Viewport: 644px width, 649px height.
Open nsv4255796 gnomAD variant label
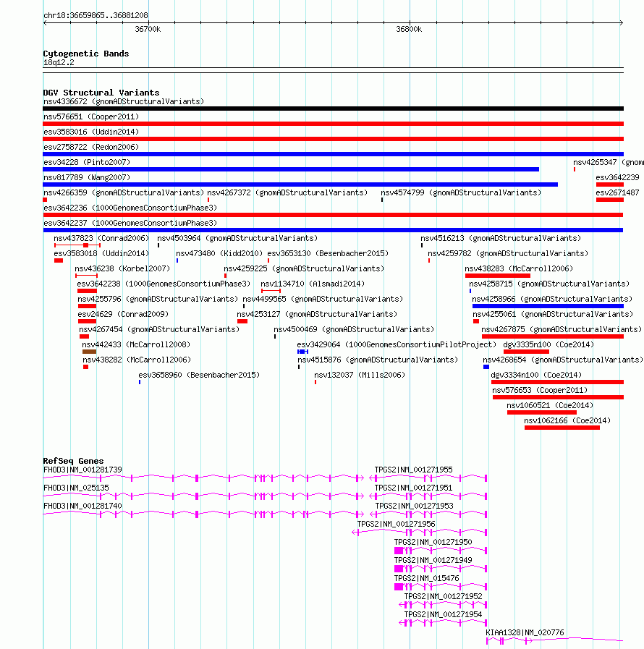tap(158, 299)
